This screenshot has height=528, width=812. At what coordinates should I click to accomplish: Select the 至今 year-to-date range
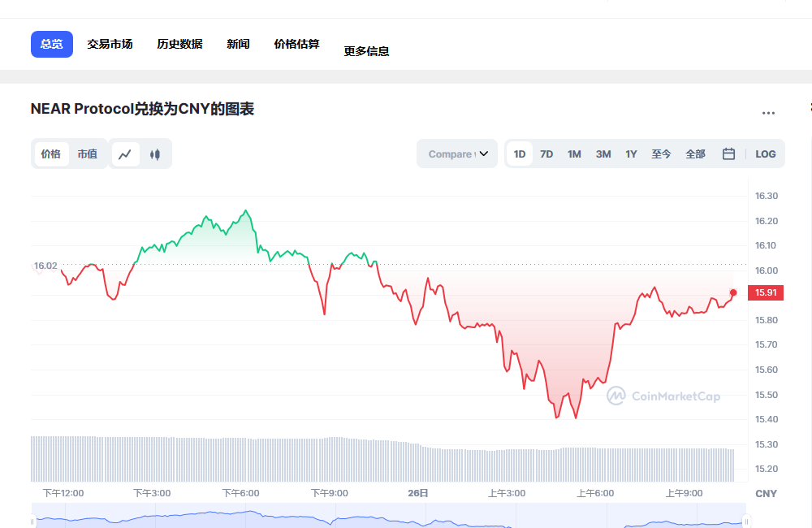pos(661,154)
